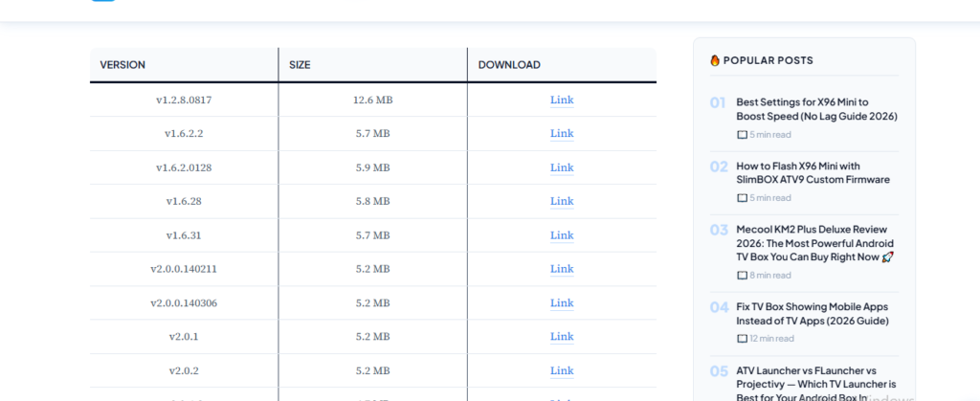980x401 pixels.
Task: Open the download Link for v2.0.0.140306
Action: (562, 303)
